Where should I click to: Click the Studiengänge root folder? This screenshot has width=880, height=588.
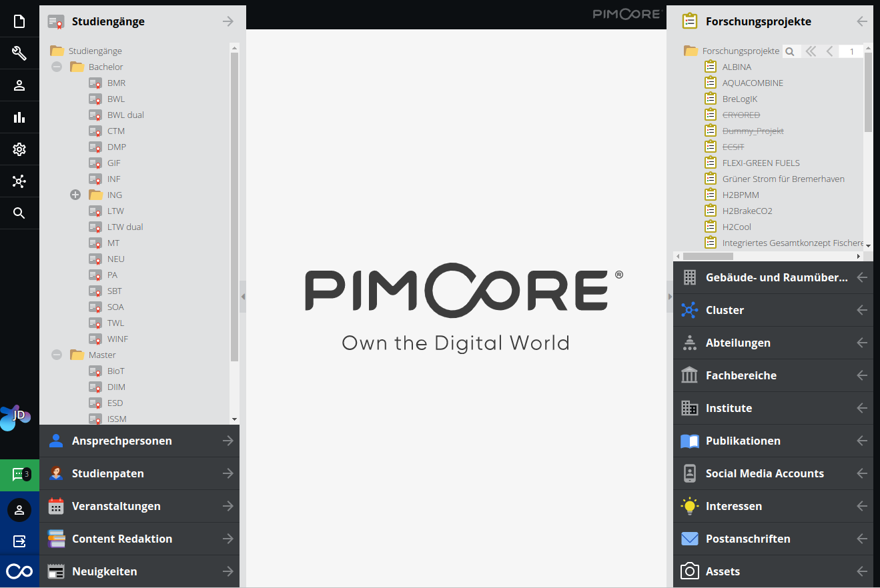click(x=95, y=51)
